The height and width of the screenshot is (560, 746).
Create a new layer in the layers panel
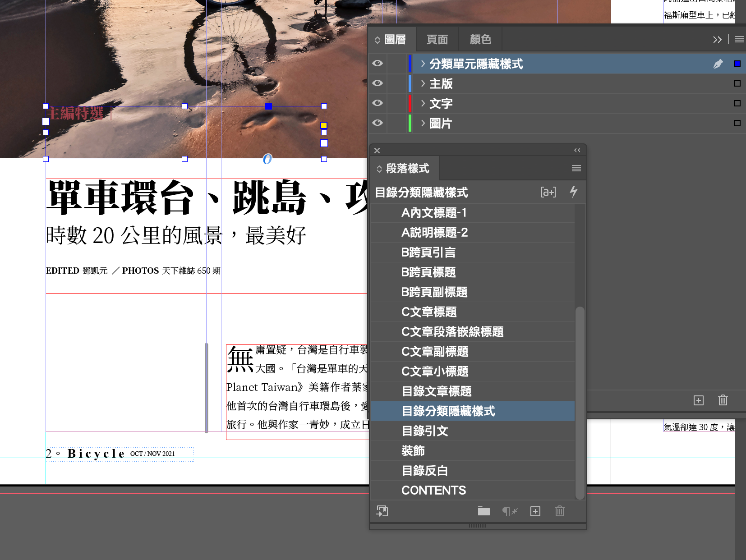pyautogui.click(x=698, y=400)
